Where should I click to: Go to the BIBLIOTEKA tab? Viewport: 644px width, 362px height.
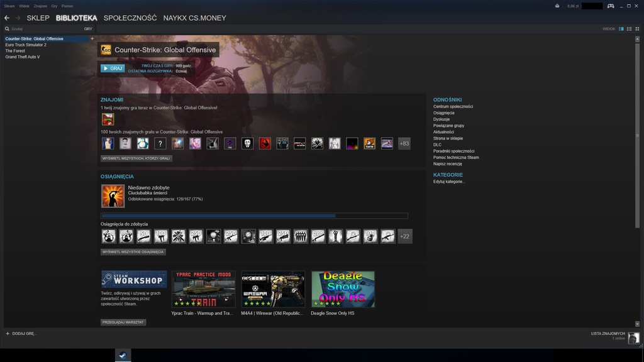76,18
